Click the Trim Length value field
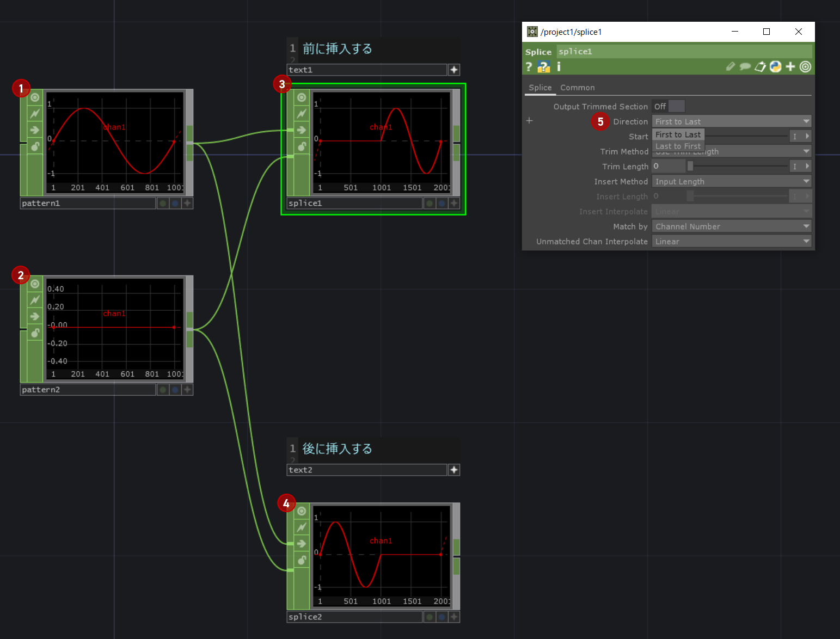This screenshot has height=639, width=840. [x=669, y=166]
